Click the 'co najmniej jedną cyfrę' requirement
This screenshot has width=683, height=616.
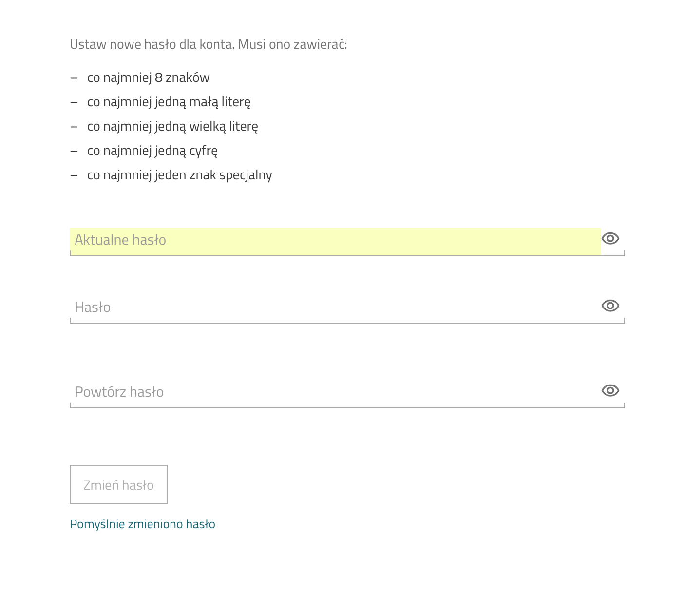click(x=152, y=151)
